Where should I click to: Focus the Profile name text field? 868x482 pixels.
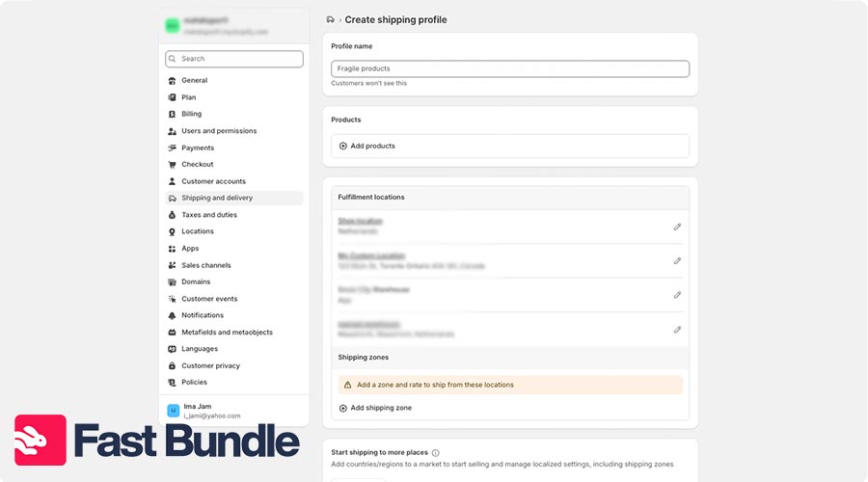[x=510, y=68]
